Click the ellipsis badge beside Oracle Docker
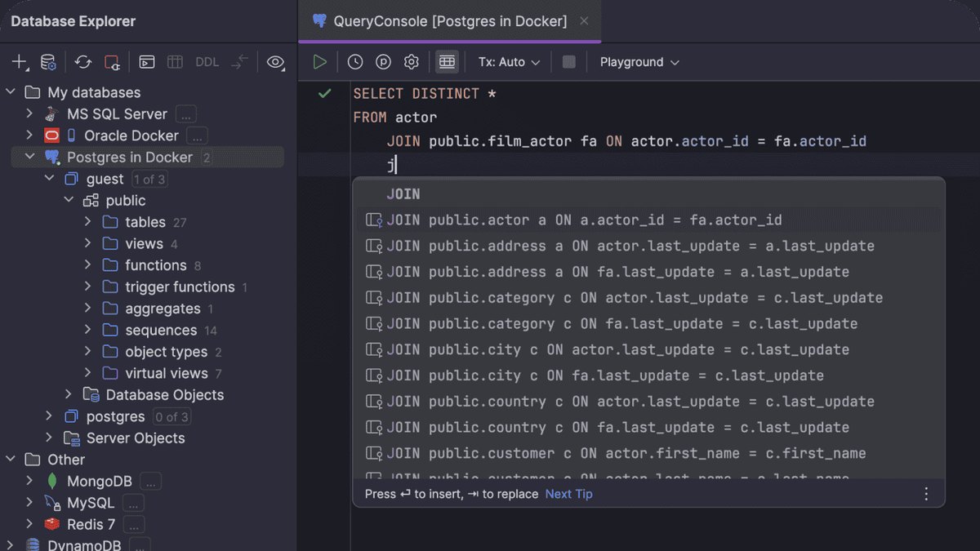 point(197,136)
